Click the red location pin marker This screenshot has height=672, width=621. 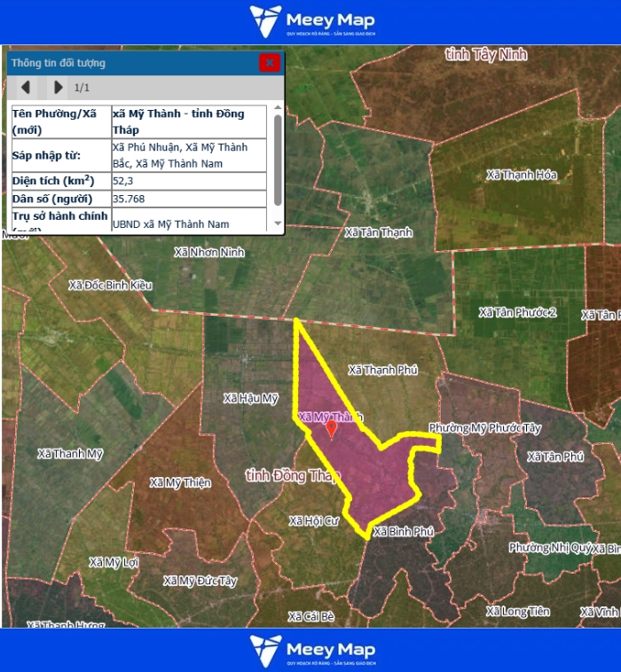point(332,429)
